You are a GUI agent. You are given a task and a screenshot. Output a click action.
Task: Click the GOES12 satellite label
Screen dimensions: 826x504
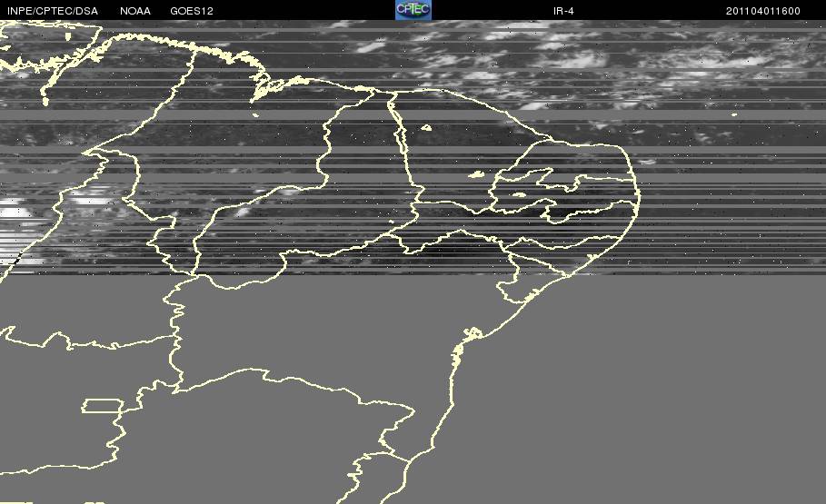coord(192,11)
